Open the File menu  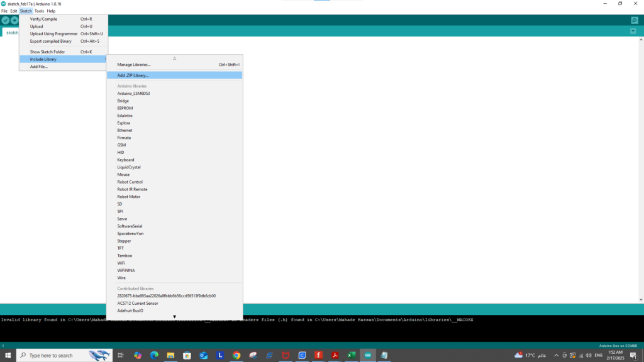[4, 11]
